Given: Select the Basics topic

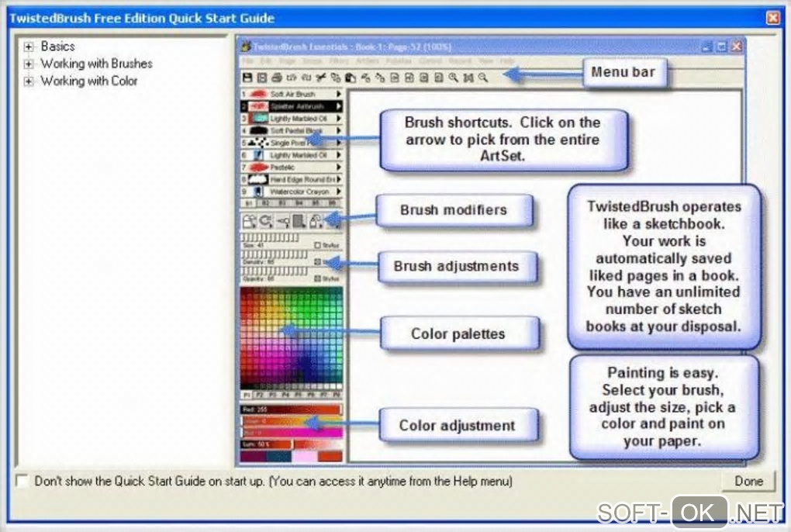Looking at the screenshot, I should pyautogui.click(x=58, y=47).
